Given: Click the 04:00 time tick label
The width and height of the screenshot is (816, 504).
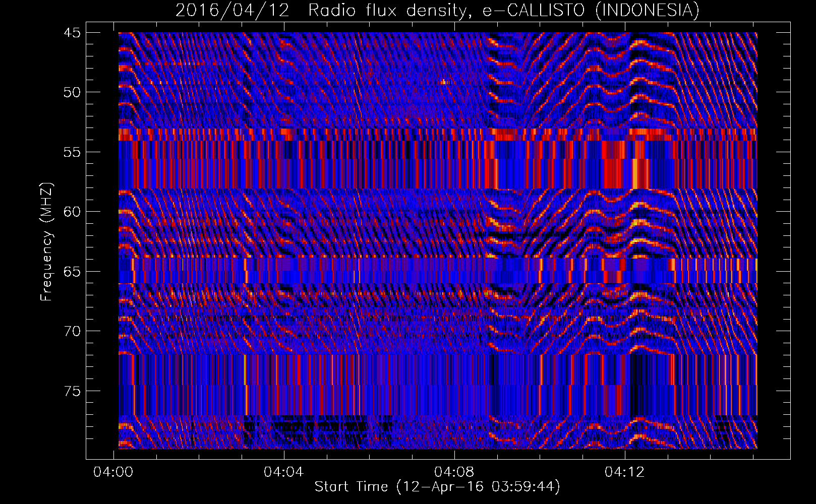Looking at the screenshot, I should tap(113, 472).
